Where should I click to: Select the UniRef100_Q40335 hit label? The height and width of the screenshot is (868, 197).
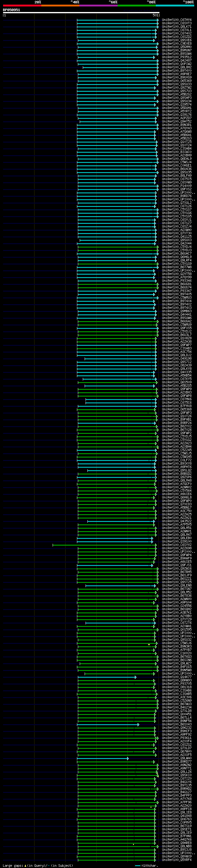(x=176, y=372)
